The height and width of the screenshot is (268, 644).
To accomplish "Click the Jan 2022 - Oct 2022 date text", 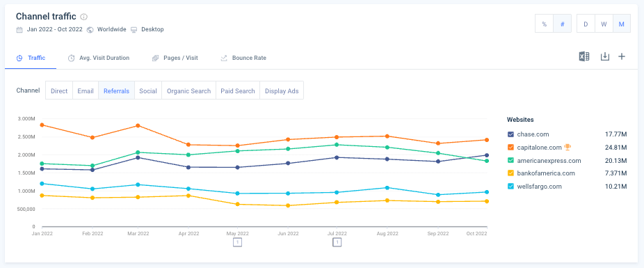I will tap(55, 30).
